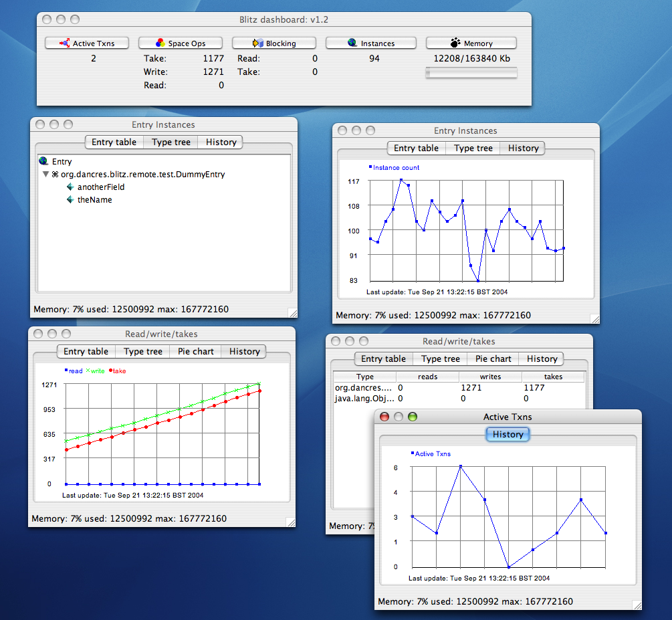Select the History tab in Active Txns window
This screenshot has width=672, height=620.
coord(508,435)
